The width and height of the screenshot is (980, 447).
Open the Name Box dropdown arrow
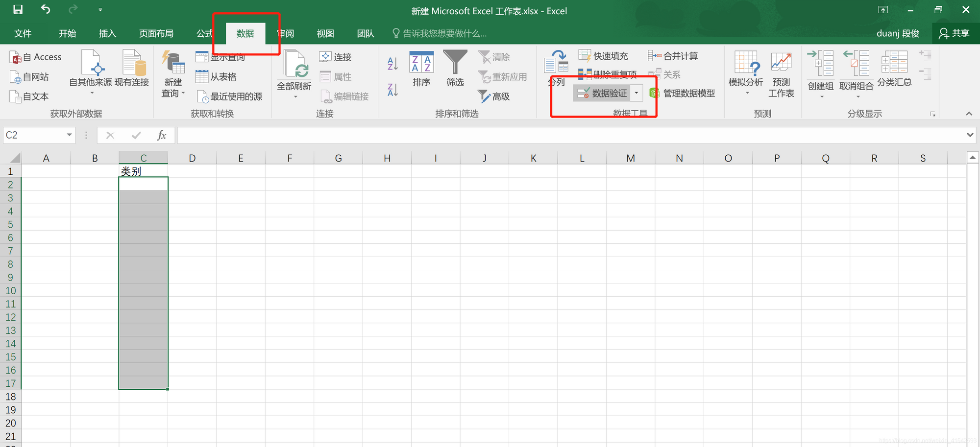pos(69,135)
